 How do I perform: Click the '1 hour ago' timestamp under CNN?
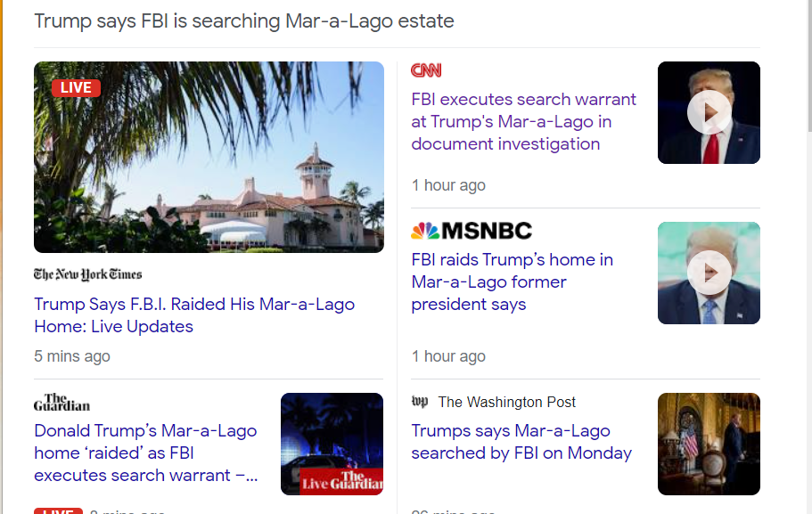pyautogui.click(x=448, y=185)
